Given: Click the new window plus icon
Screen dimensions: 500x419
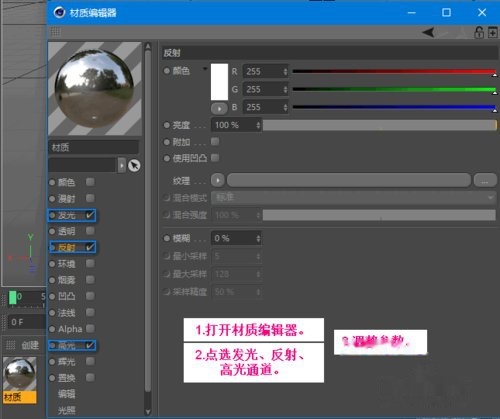Looking at the screenshot, I should click(x=493, y=32).
